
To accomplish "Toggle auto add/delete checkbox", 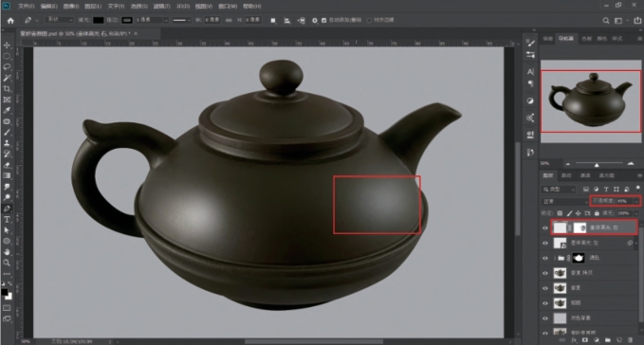I will coord(323,20).
